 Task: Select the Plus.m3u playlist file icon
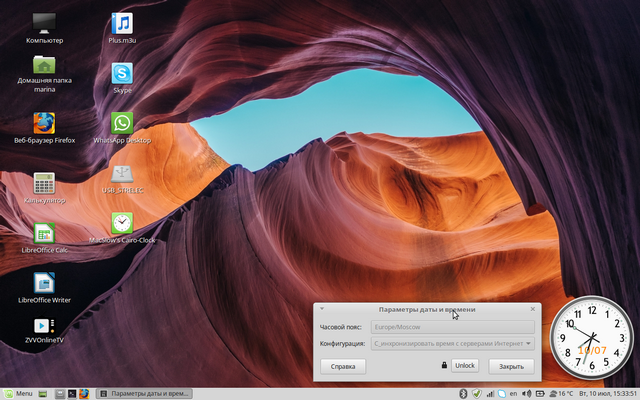(122, 23)
